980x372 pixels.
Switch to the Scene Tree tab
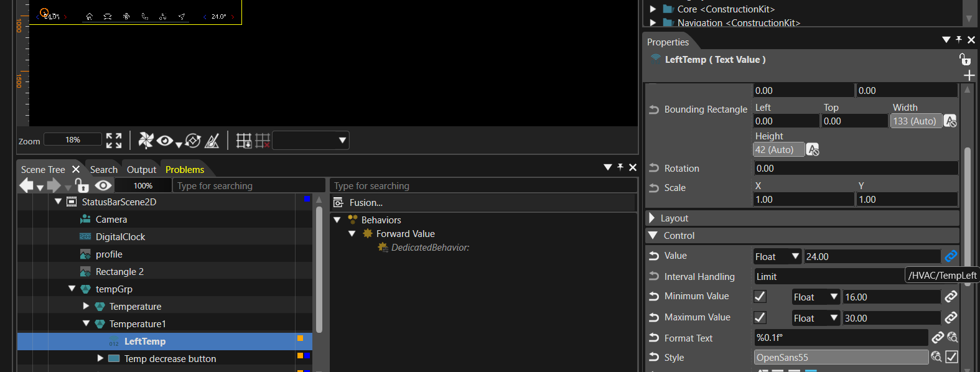[x=43, y=169]
